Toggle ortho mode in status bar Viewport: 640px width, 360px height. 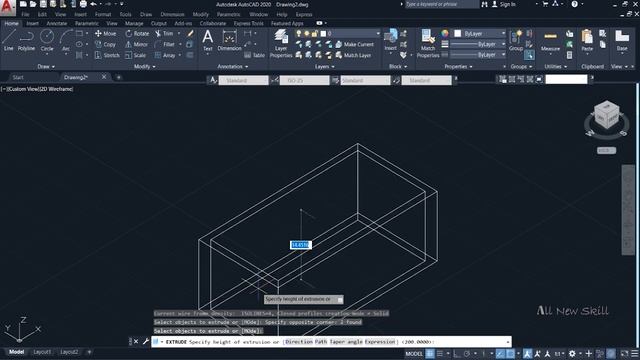(x=457, y=353)
